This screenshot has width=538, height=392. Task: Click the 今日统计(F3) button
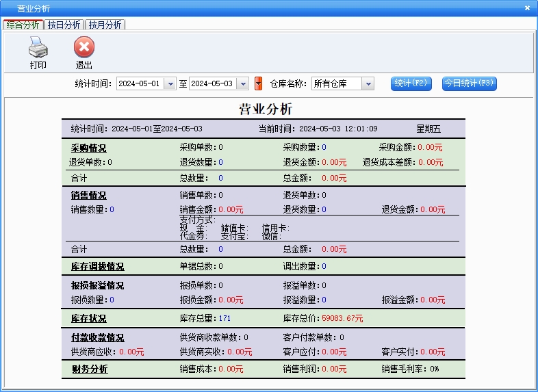point(469,83)
